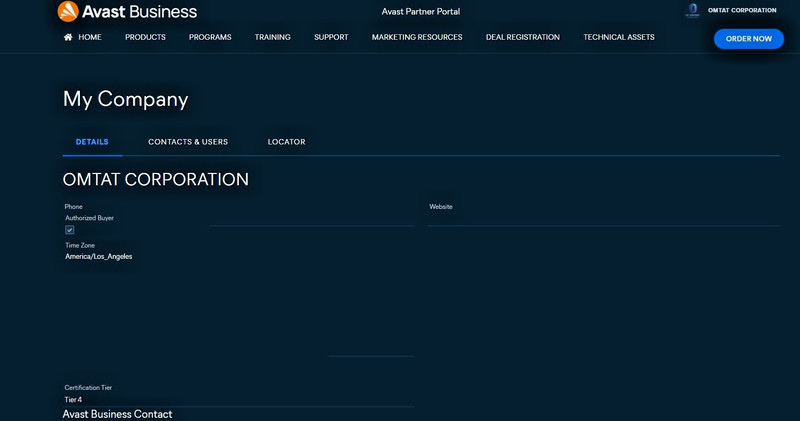800x421 pixels.
Task: Open the Technical Assets menu
Action: [x=619, y=37]
